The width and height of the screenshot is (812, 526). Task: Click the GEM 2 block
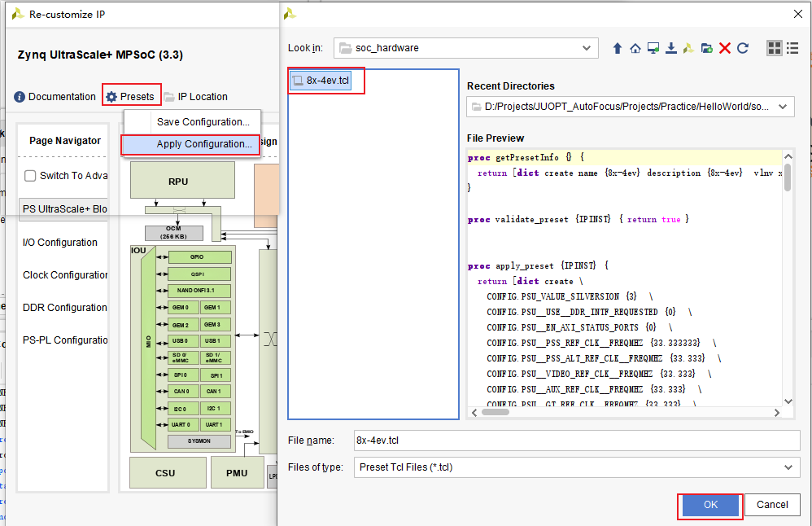coord(183,324)
